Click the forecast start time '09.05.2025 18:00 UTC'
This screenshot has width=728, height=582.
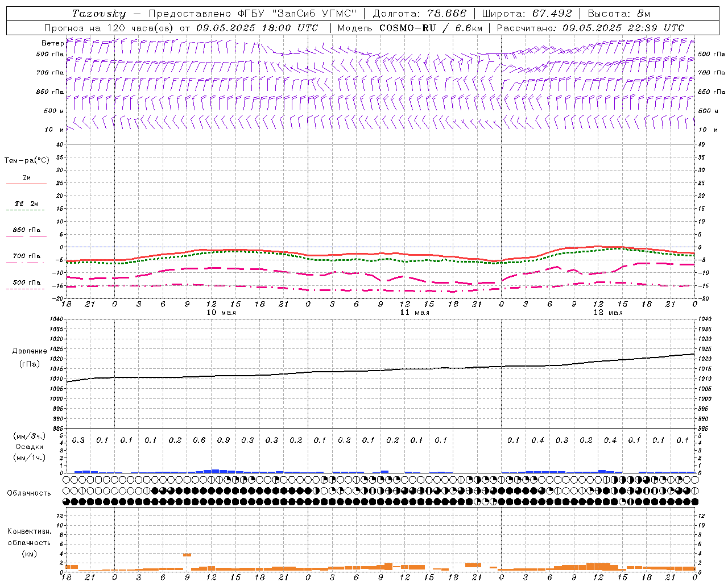pos(257,28)
